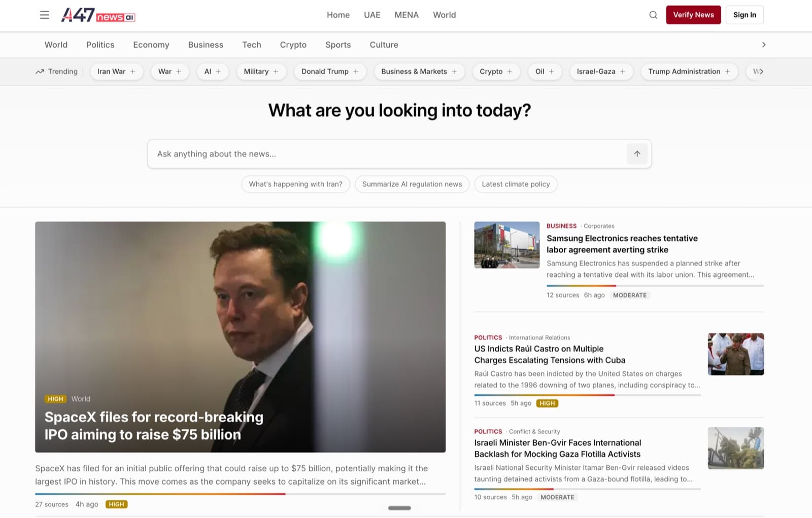Click POLITICS label on Ben-Gvir story
The width and height of the screenshot is (812, 518).
(488, 432)
